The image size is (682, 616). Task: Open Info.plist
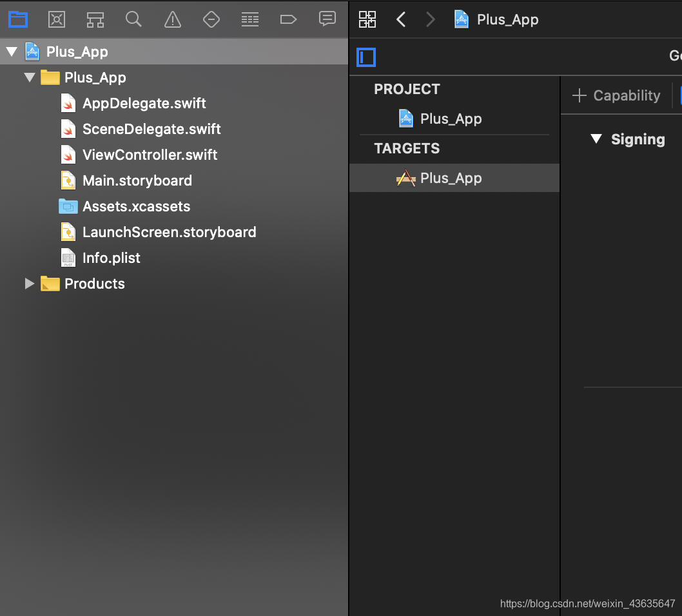pos(112,258)
